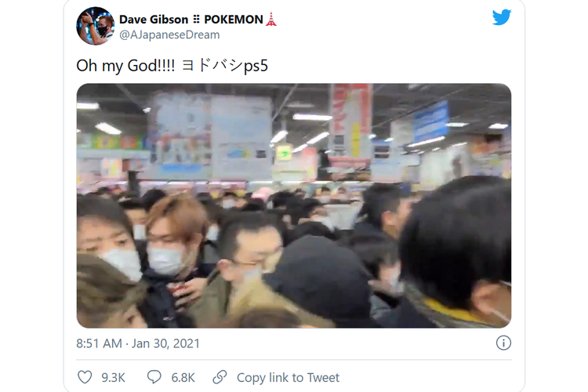Click the Jan 30, 2021 date
This screenshot has width=588, height=392.
[165, 343]
